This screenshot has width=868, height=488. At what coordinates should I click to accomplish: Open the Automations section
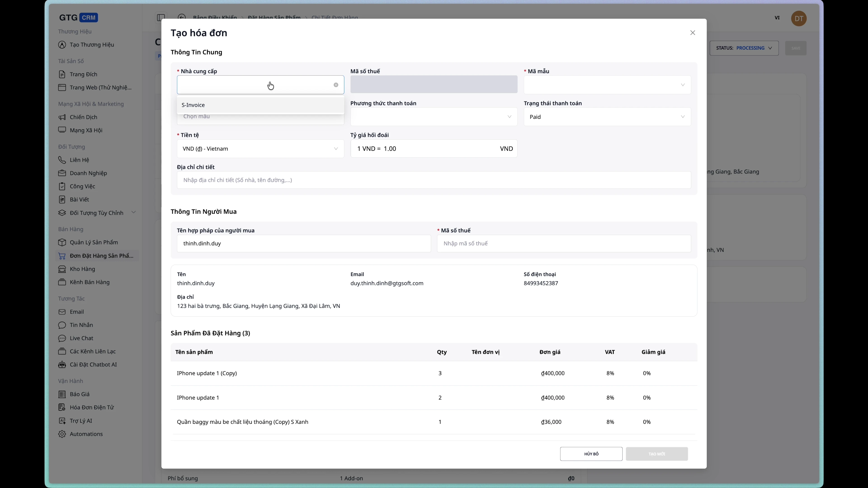[86, 434]
